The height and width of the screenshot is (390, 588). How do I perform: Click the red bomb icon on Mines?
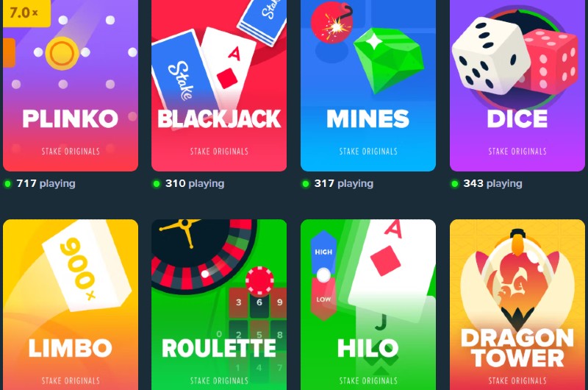[x=332, y=24]
